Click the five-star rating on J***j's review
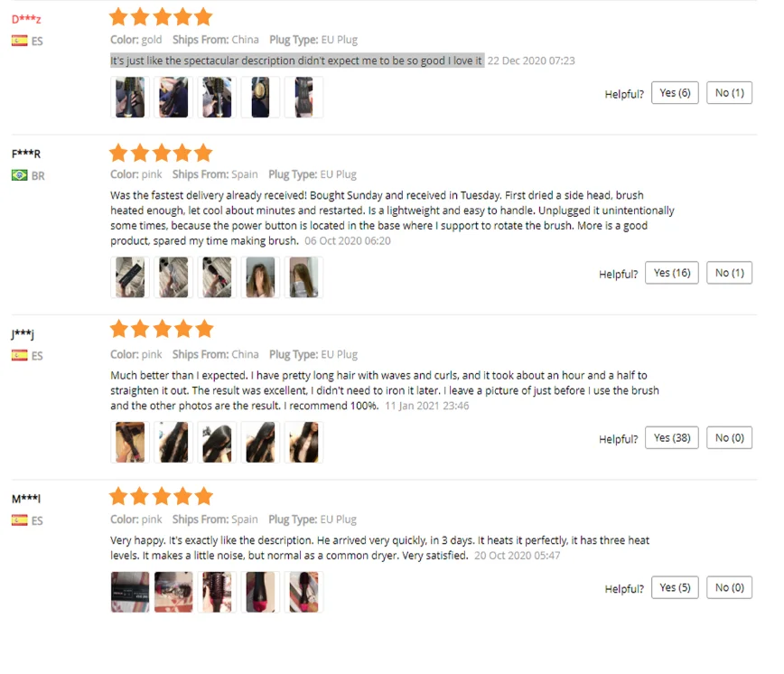784x674 pixels. pos(162,329)
